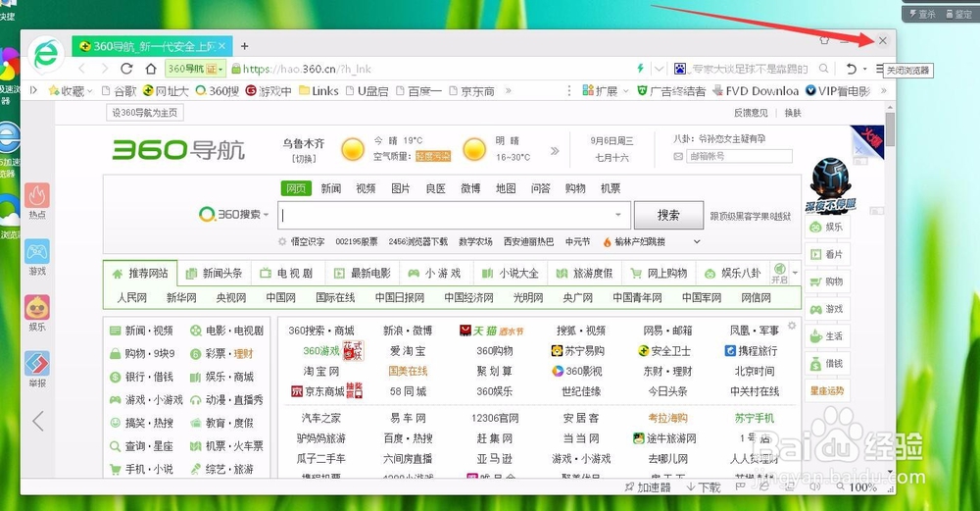Go to the home page icon

(151, 69)
